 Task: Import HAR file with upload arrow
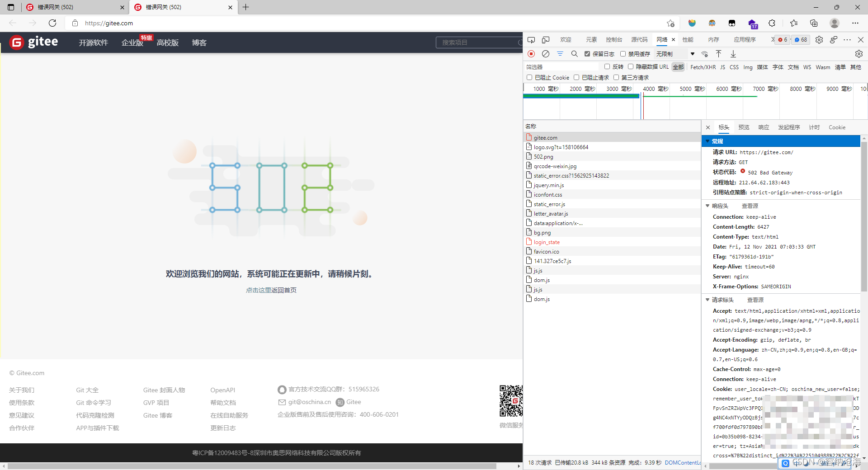coord(718,54)
